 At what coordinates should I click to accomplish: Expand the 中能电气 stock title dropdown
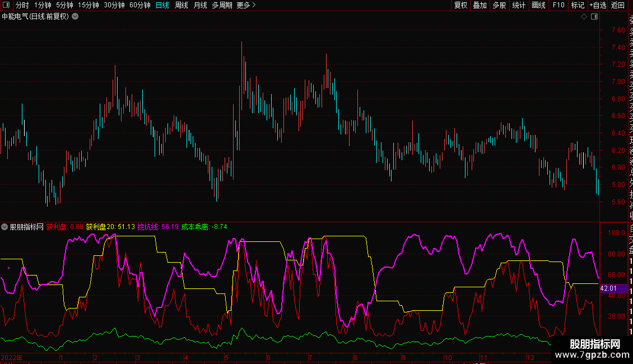(x=75, y=17)
